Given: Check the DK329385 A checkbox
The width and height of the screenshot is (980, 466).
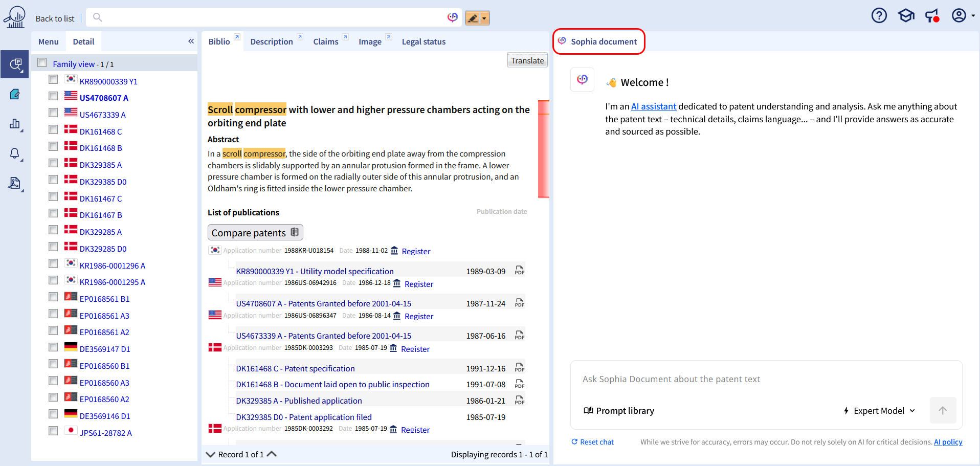Looking at the screenshot, I should pyautogui.click(x=53, y=163).
